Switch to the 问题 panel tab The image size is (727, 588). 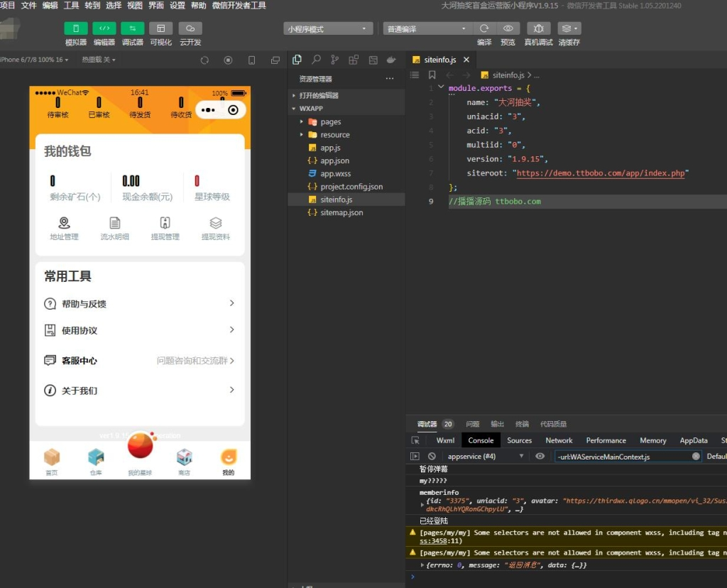coord(472,424)
